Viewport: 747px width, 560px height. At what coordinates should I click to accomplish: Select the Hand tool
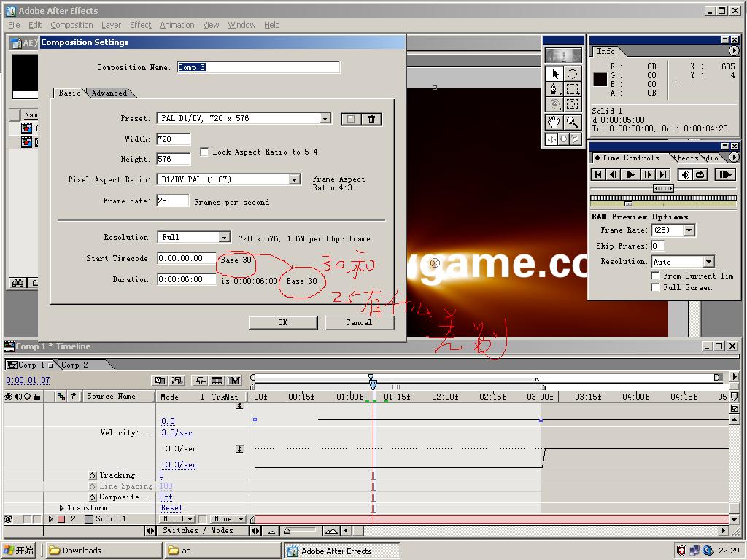point(554,122)
